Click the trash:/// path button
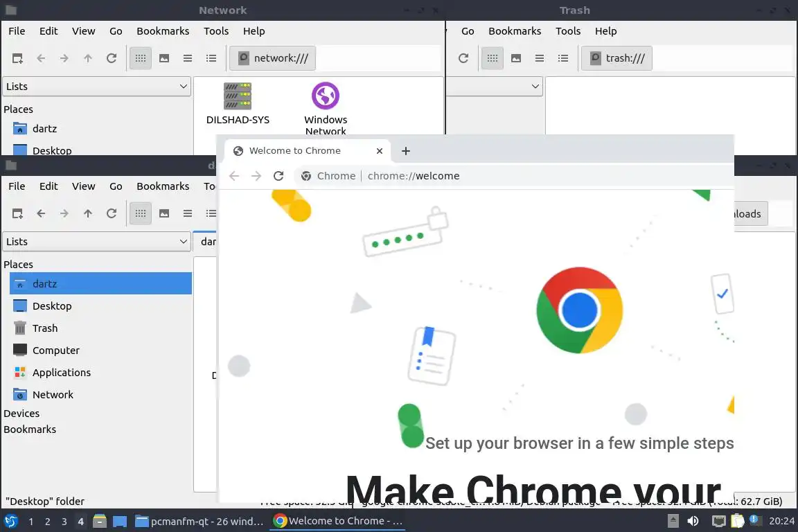The width and height of the screenshot is (798, 532). (617, 58)
